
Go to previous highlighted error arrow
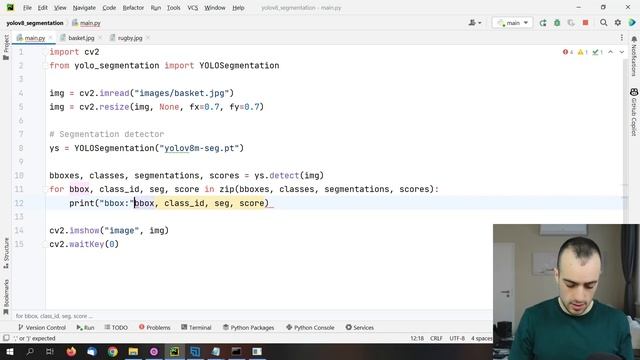(611, 52)
